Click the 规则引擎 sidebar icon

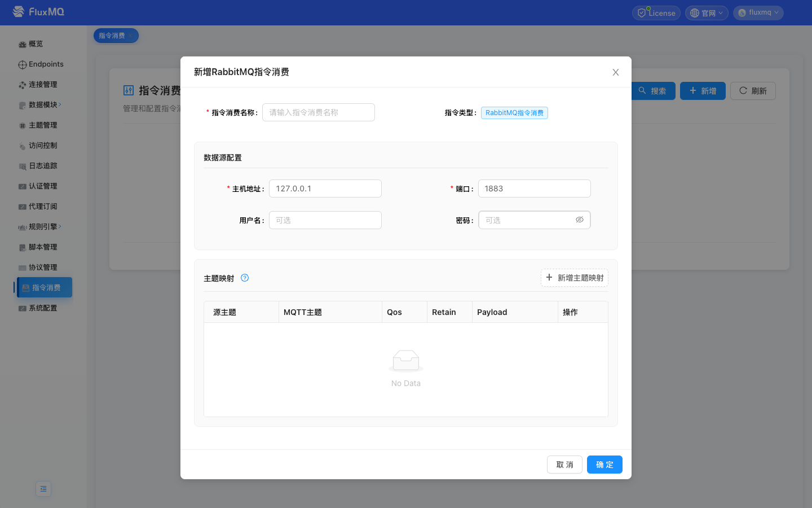(23, 227)
